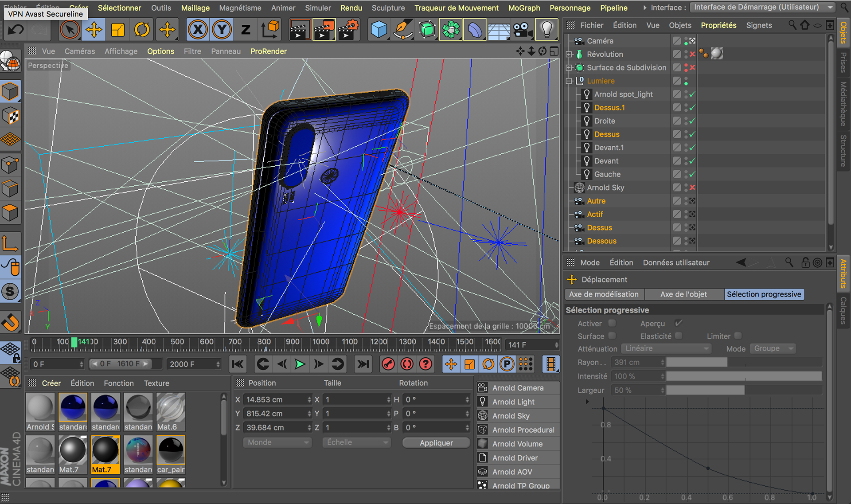Open the render settings clapperboard icon
Screen dimensions: 851x504
click(x=348, y=30)
